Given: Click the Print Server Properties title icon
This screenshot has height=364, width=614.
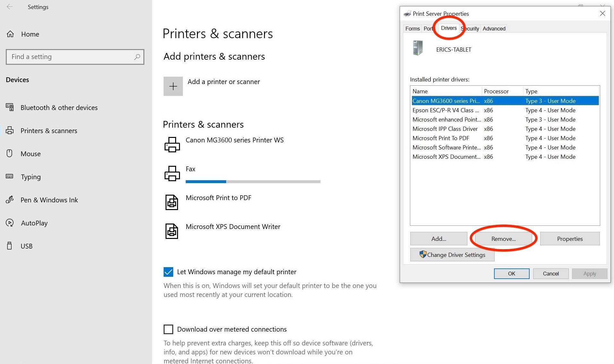Looking at the screenshot, I should pyautogui.click(x=407, y=13).
